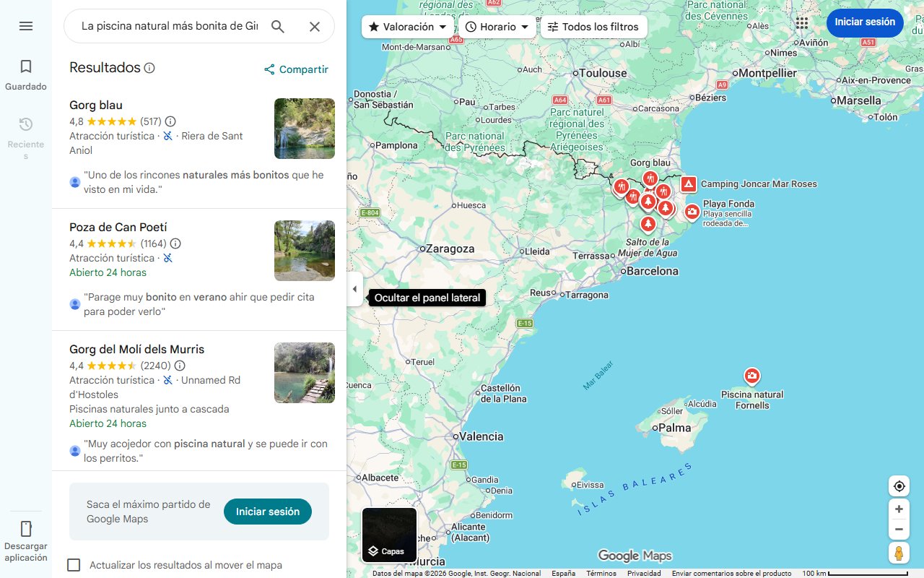This screenshot has height=578, width=924.
Task: Open the Valoración filter dropdown
Action: click(407, 26)
